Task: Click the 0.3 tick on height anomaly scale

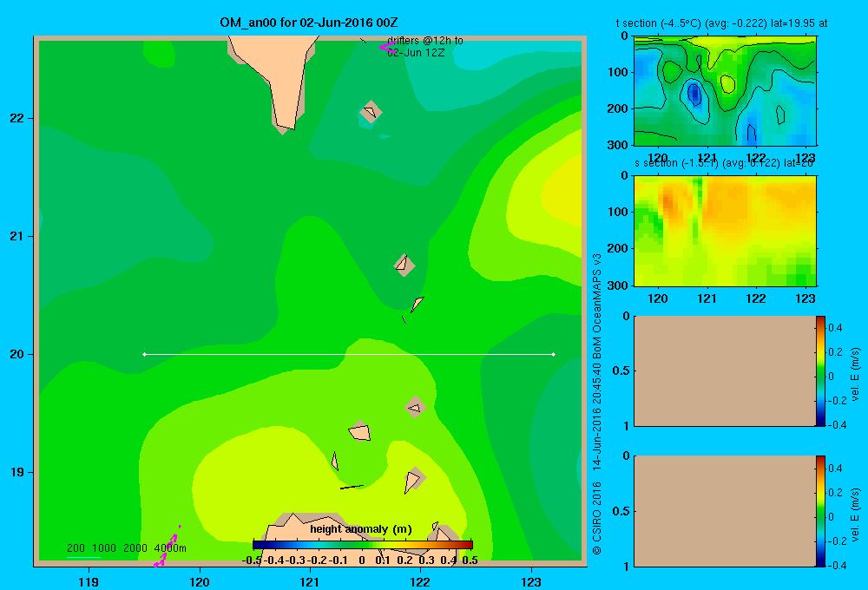Action: [427, 560]
